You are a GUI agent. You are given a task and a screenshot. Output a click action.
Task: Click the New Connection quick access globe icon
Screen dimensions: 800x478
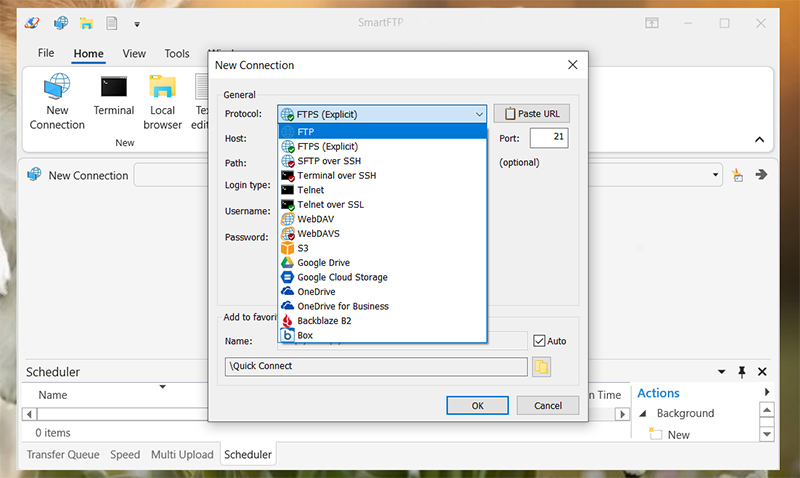pyautogui.click(x=61, y=23)
